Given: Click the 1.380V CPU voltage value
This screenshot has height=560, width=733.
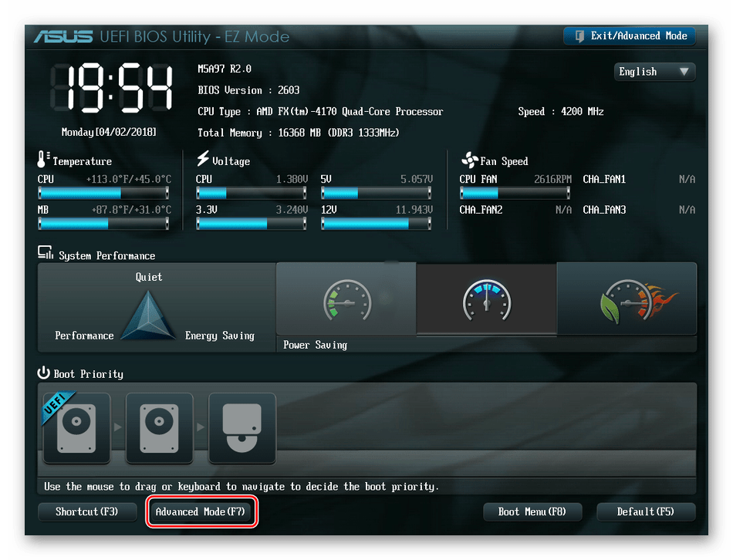Looking at the screenshot, I should click(292, 179).
